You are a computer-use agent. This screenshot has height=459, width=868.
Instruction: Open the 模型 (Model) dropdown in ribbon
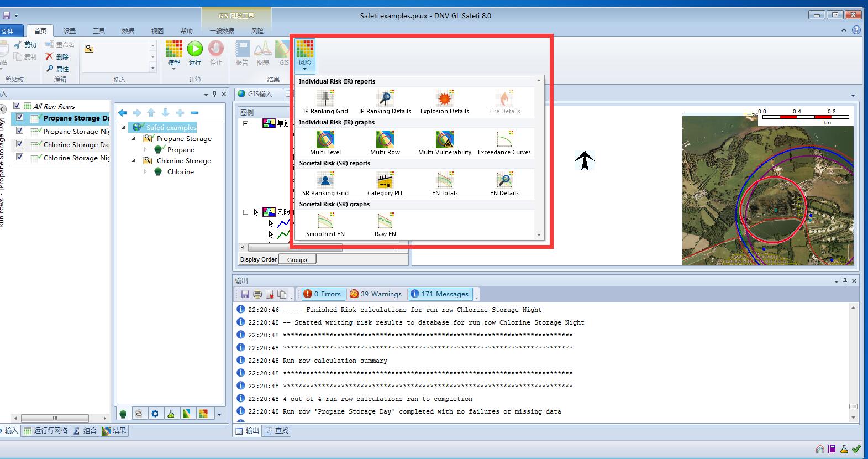tap(173, 55)
